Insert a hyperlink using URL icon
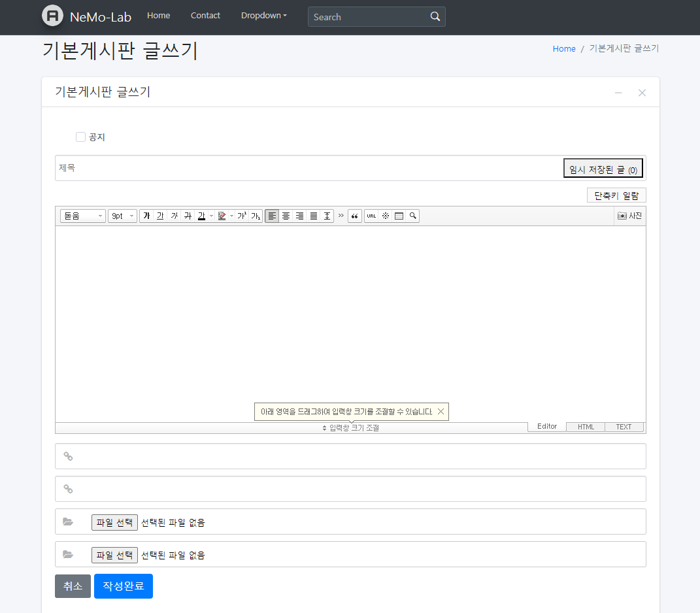Viewport: 700px width, 613px height. 371,216
